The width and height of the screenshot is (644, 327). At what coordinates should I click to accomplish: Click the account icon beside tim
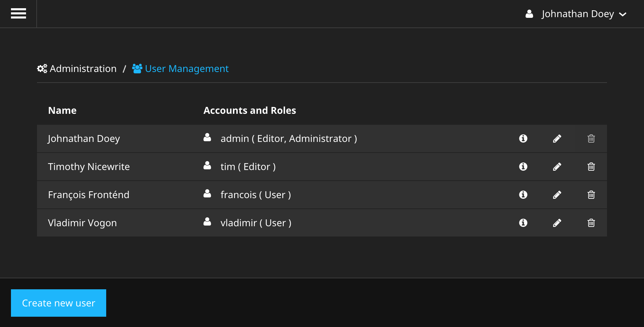207,165
